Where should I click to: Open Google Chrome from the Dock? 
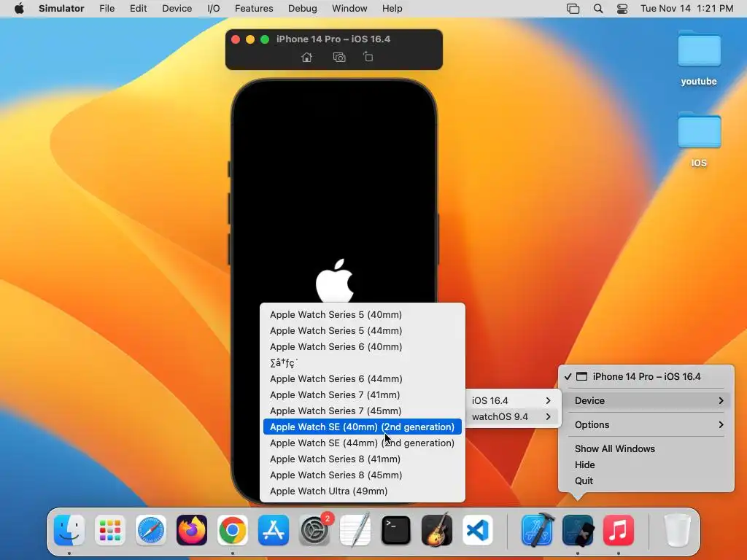233,530
